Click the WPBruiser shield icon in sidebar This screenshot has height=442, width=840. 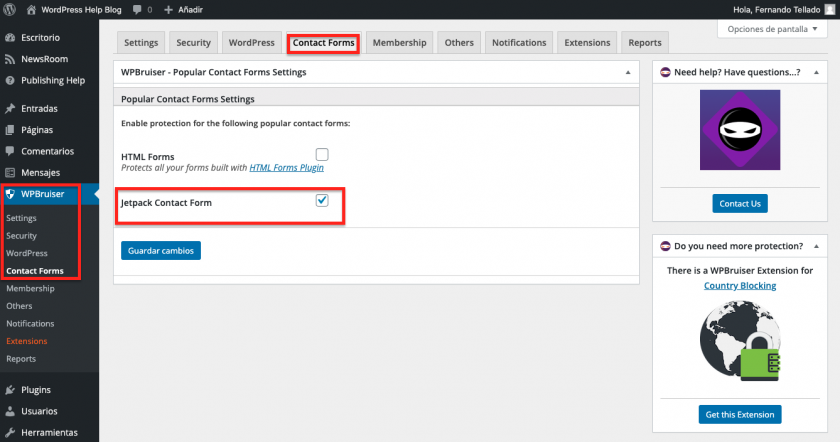(11, 194)
